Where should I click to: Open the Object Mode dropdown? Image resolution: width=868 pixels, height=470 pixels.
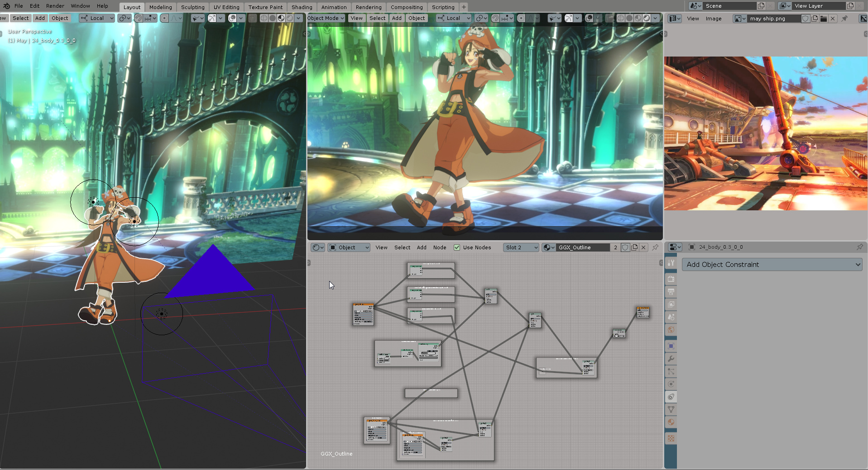[x=325, y=18]
